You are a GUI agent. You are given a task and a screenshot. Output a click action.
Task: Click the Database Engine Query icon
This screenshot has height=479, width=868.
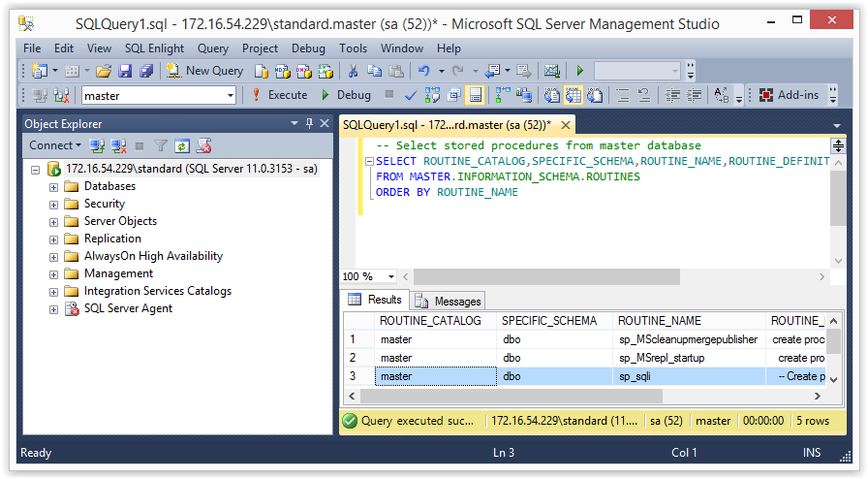click(x=261, y=71)
